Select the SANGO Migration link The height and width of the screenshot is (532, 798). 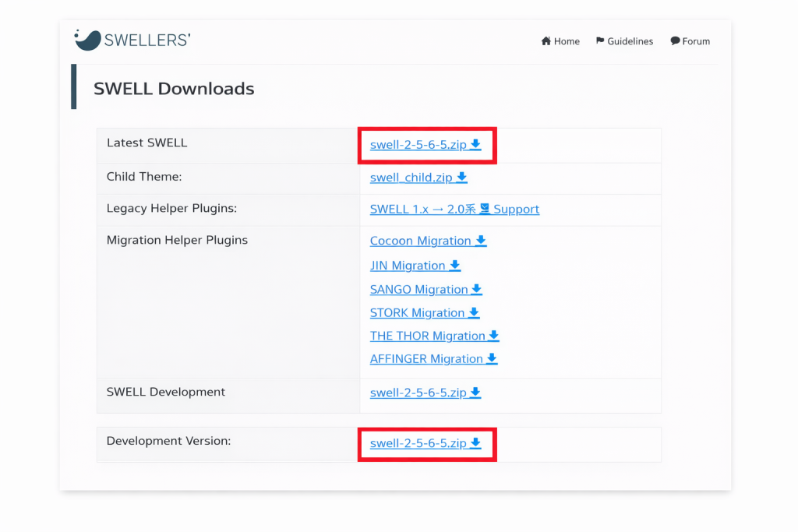(x=419, y=290)
